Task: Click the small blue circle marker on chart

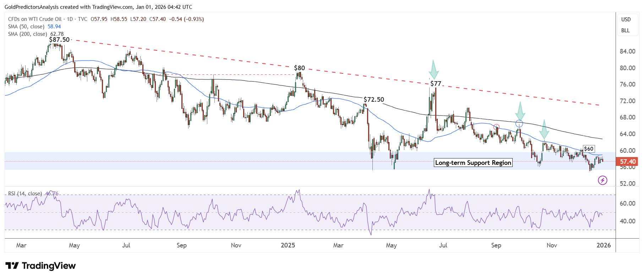Action: [519, 124]
